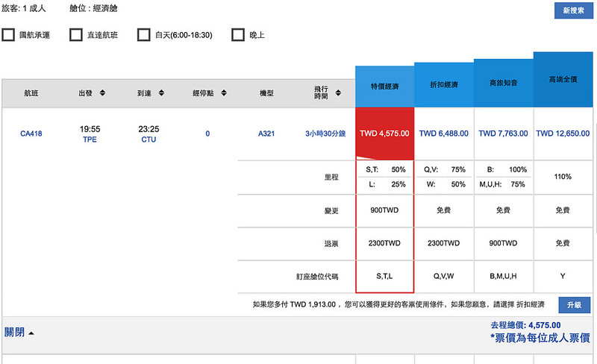Click the 航班 column header
Viewport: 597px width, 364px height.
(x=31, y=93)
